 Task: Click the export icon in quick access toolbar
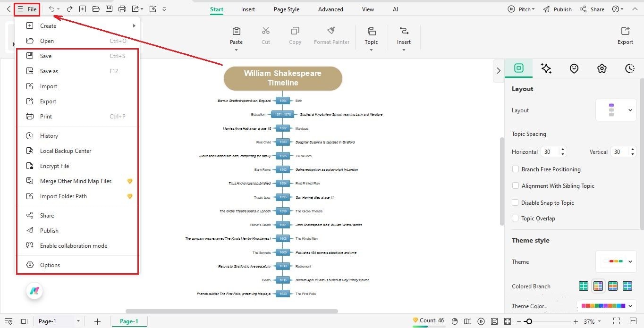click(136, 9)
